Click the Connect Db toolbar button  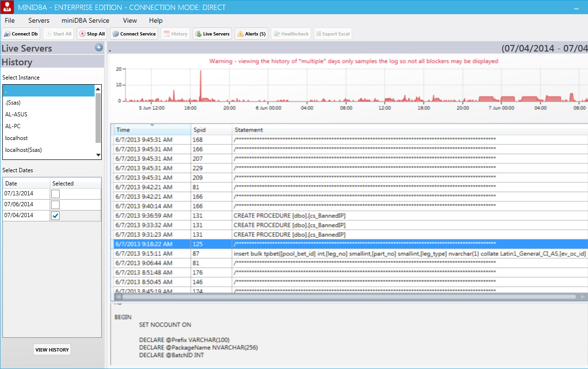[21, 34]
